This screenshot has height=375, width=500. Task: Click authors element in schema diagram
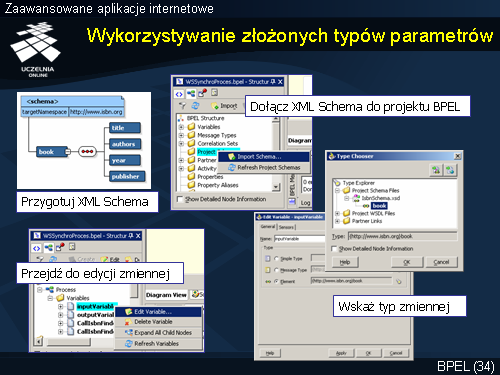(x=125, y=144)
